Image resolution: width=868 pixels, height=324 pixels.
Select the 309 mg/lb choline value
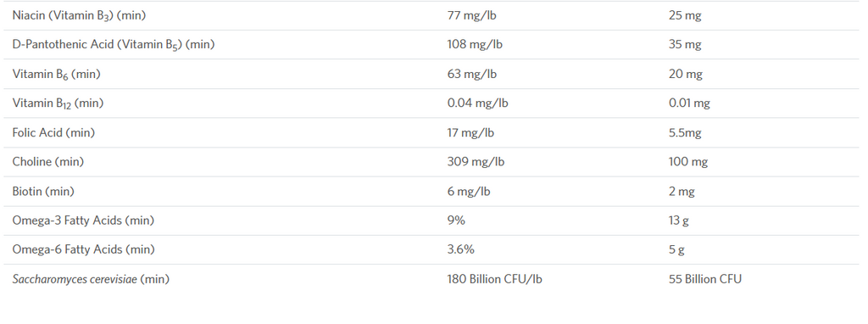coord(476,162)
